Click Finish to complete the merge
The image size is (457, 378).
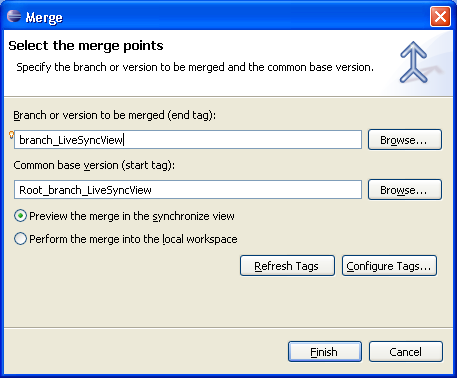tap(325, 351)
